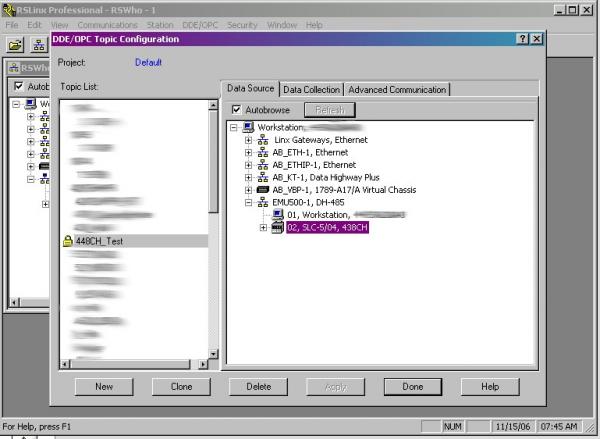600x439 pixels.
Task: Open the Station menu
Action: click(x=160, y=25)
